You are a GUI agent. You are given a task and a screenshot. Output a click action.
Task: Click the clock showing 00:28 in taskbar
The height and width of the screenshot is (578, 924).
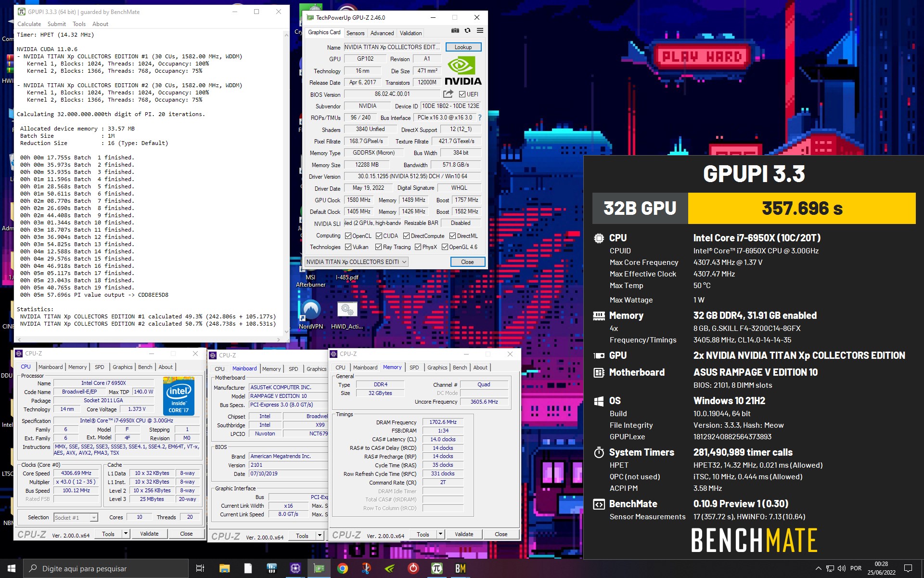[x=881, y=564]
